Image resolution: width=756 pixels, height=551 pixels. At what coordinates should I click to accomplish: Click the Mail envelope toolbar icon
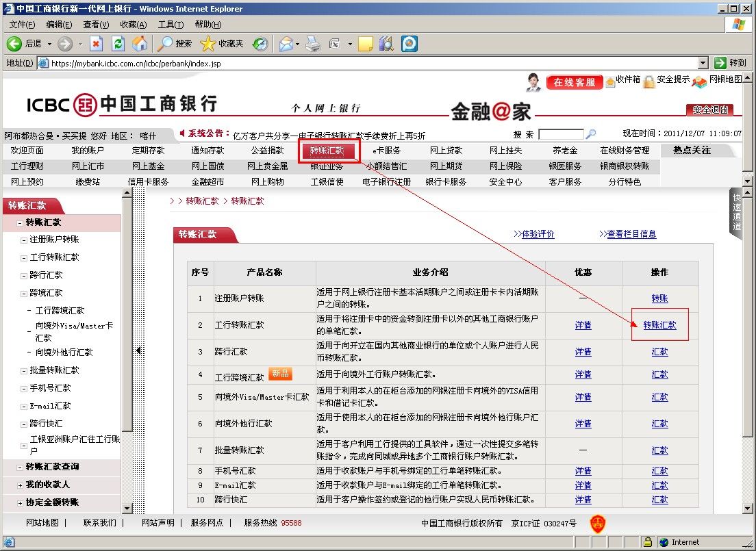(x=286, y=44)
